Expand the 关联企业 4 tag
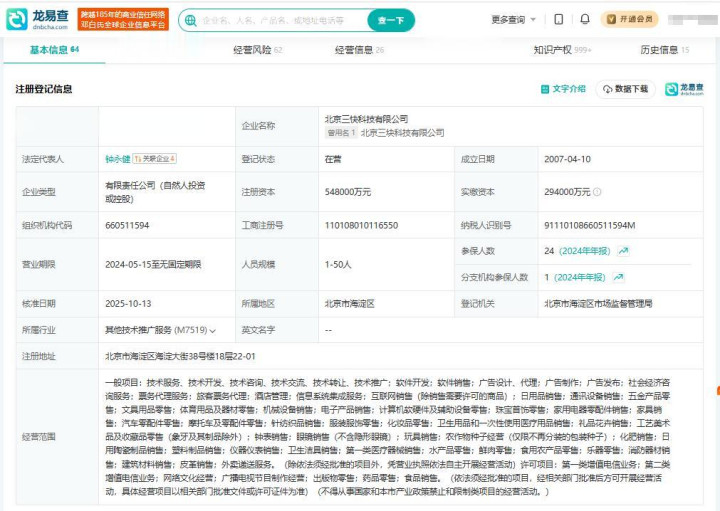The height and width of the screenshot is (511, 720). pos(155,158)
